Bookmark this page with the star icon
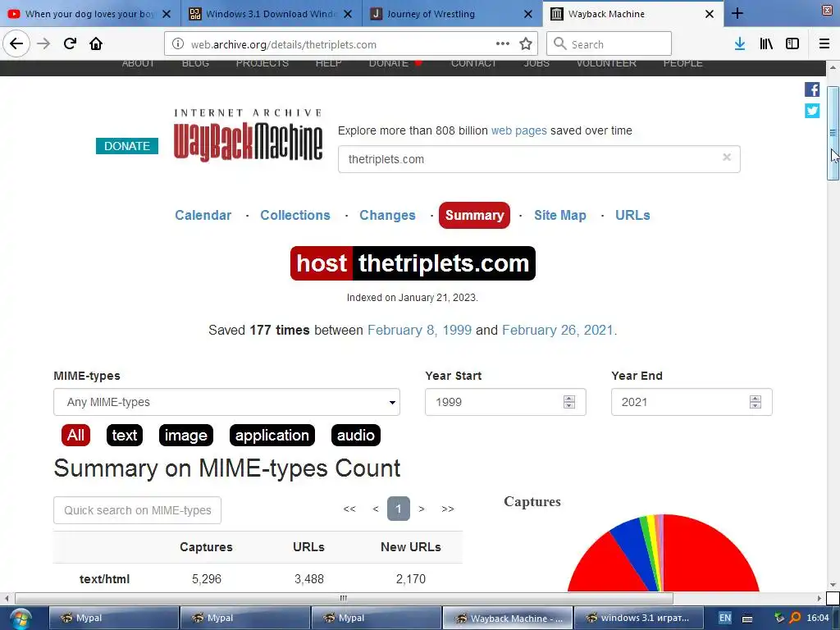Screen dimensions: 840x630 526,44
